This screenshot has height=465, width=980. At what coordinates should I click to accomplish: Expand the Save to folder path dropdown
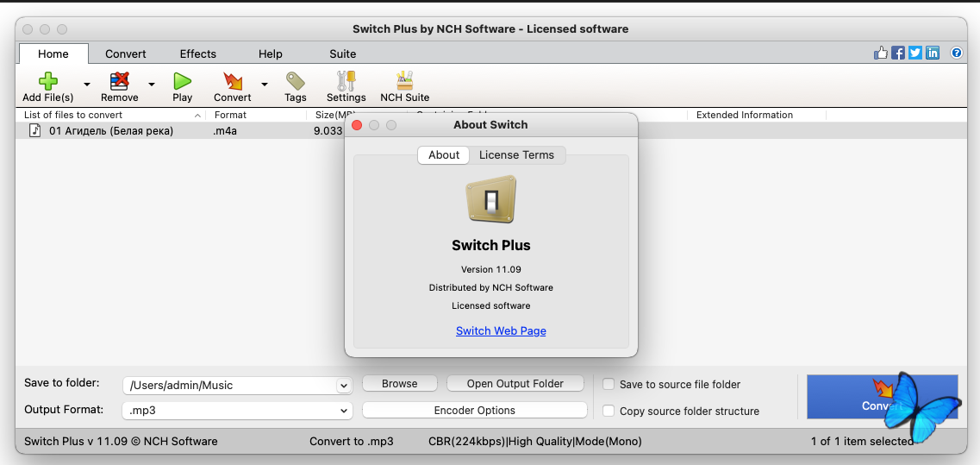pos(344,386)
